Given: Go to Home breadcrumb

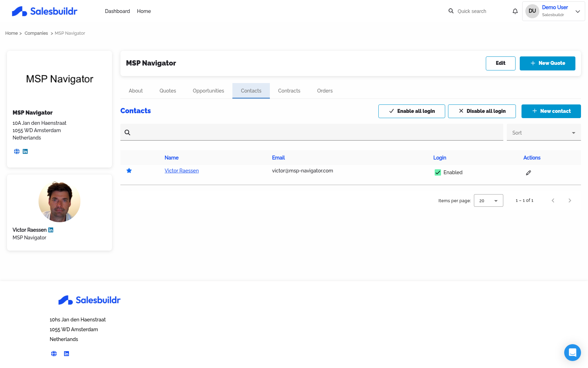Looking at the screenshot, I should point(12,33).
